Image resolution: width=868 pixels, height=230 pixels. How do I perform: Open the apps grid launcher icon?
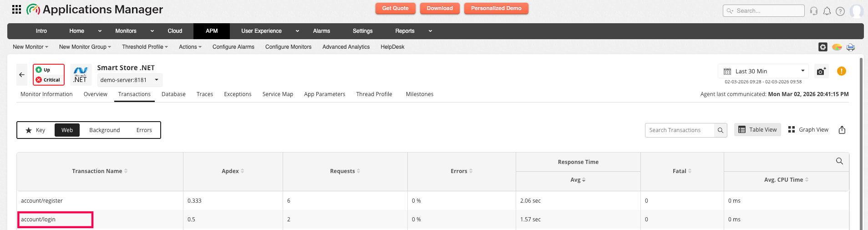16,9
